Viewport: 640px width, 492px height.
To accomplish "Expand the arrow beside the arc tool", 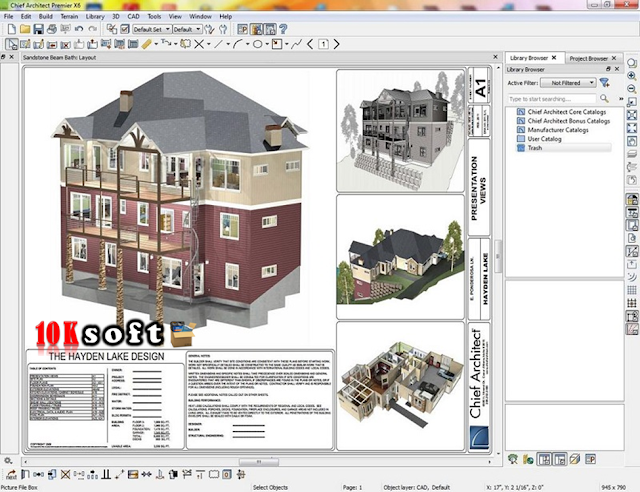I will point(247,45).
